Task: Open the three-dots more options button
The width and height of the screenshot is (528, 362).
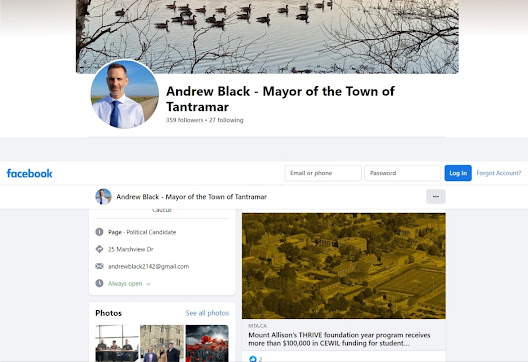Action: (x=436, y=197)
